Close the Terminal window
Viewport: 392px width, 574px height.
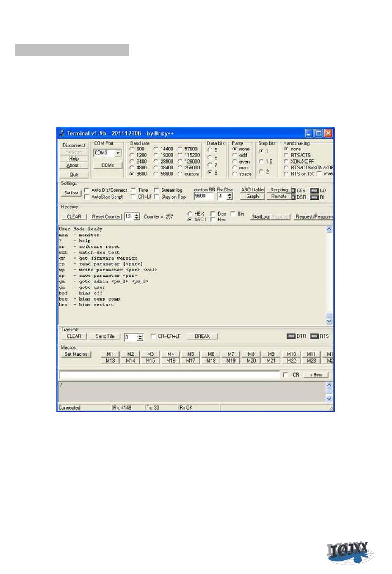pos(328,133)
